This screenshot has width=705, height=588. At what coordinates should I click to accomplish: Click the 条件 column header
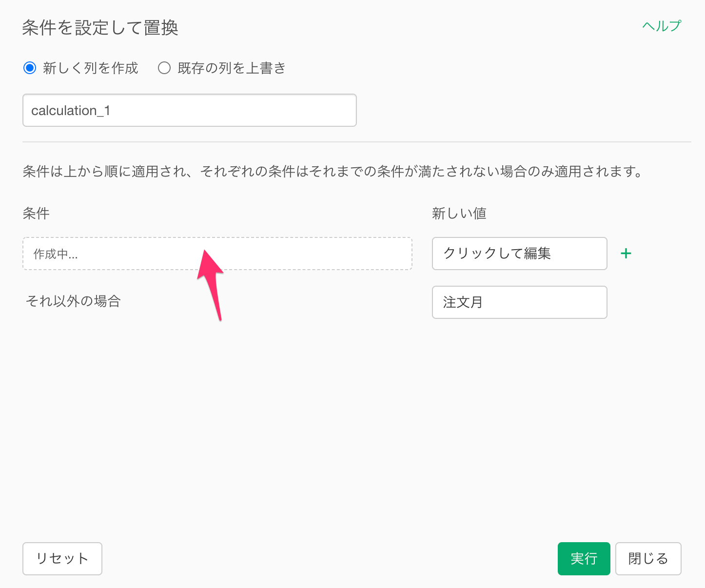click(x=36, y=214)
